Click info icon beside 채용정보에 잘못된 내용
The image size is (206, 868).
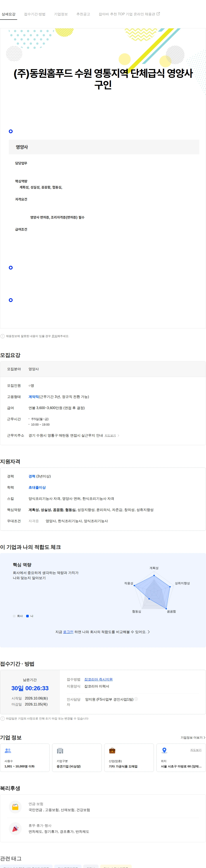(3, 336)
